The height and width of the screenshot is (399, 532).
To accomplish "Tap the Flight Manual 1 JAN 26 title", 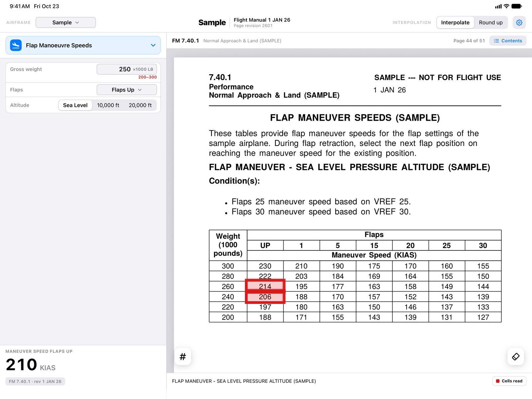I will click(262, 20).
